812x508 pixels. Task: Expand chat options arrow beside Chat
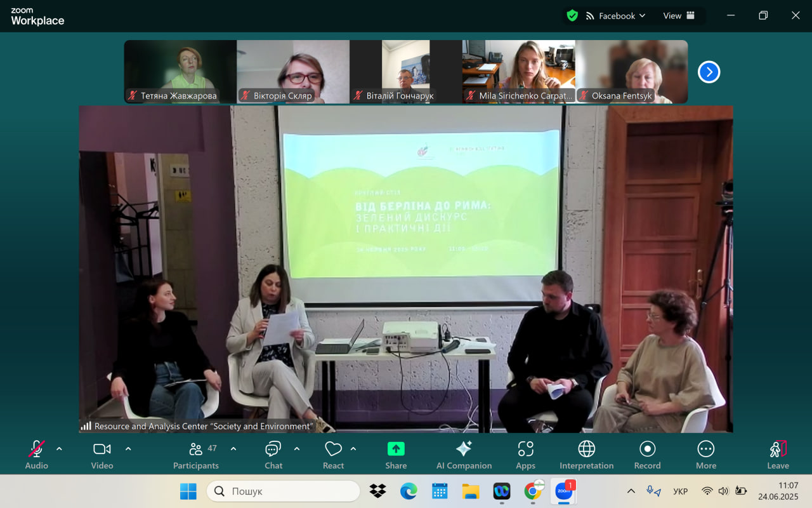coord(297,449)
